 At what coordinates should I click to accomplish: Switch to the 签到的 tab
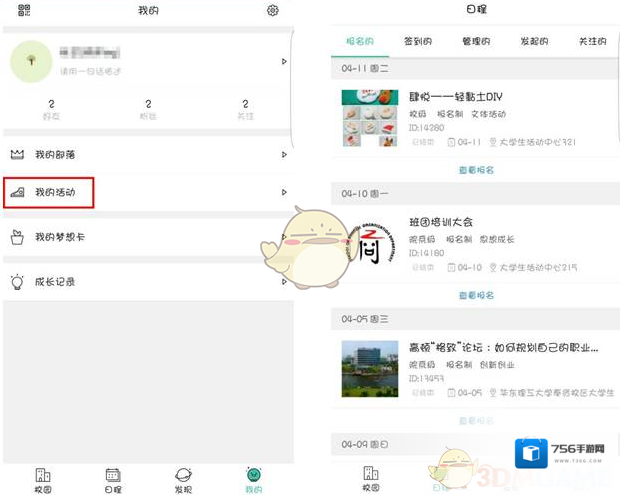418,41
